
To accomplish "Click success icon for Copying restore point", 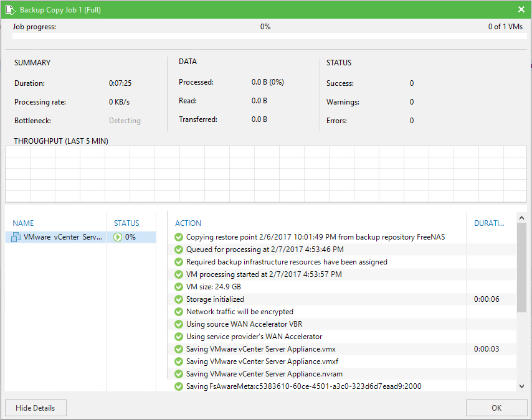I will pos(179,237).
